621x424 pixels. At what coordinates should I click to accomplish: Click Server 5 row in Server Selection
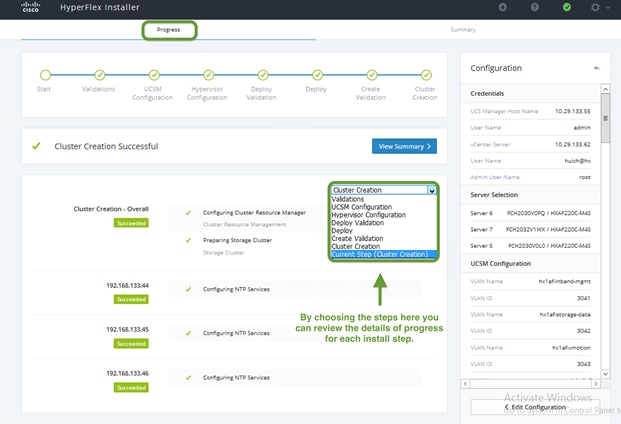530,246
